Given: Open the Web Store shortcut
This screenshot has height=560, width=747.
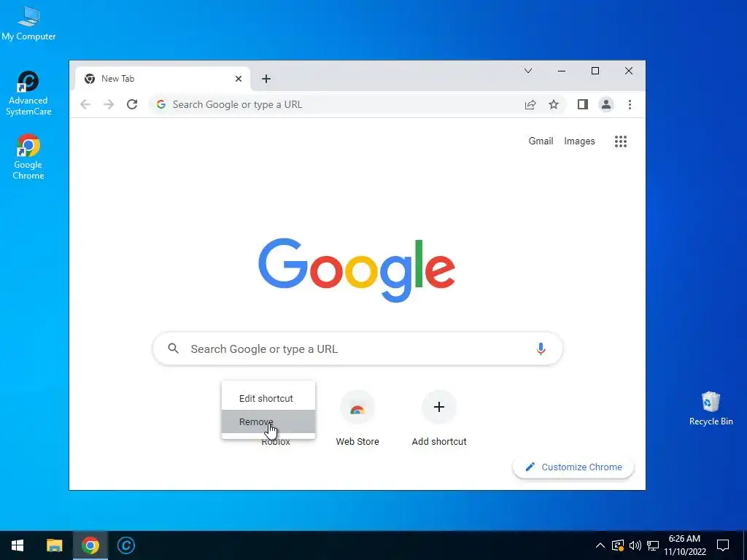Looking at the screenshot, I should click(x=357, y=418).
